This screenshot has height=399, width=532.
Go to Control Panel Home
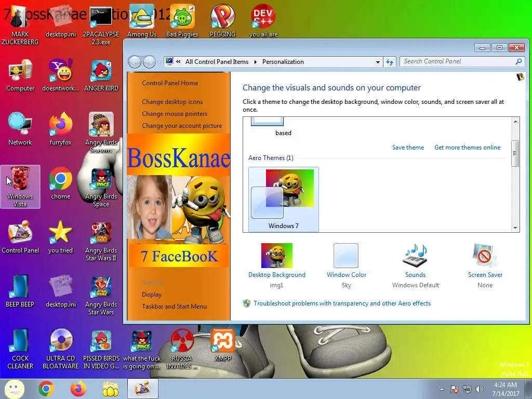click(170, 83)
